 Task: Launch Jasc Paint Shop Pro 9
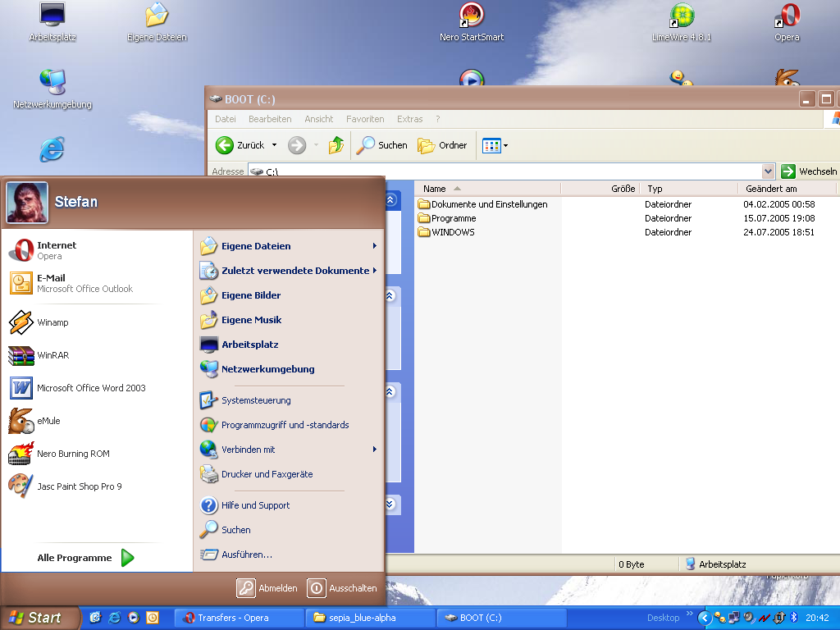click(x=79, y=486)
